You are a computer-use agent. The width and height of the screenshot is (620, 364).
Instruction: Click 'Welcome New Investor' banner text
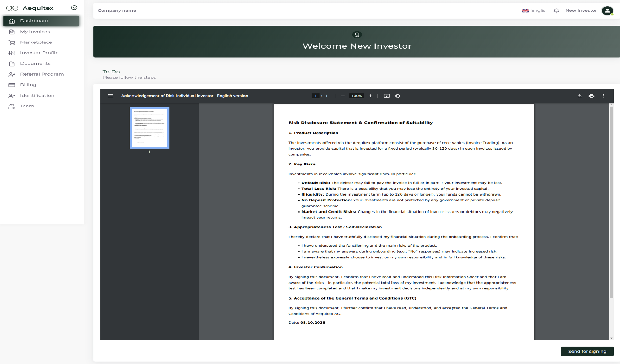(x=357, y=46)
